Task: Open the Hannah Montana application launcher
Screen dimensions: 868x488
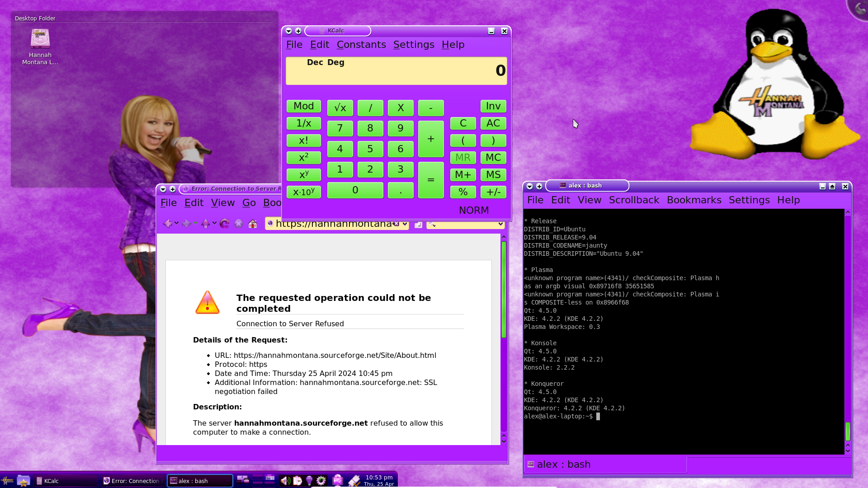Action: click(x=7, y=481)
